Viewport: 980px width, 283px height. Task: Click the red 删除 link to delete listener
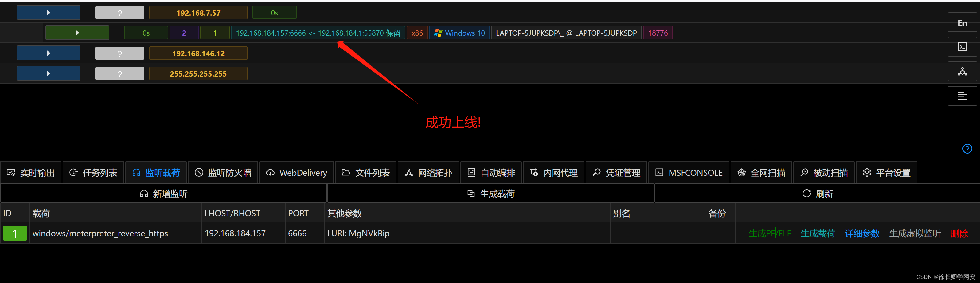[960, 233]
